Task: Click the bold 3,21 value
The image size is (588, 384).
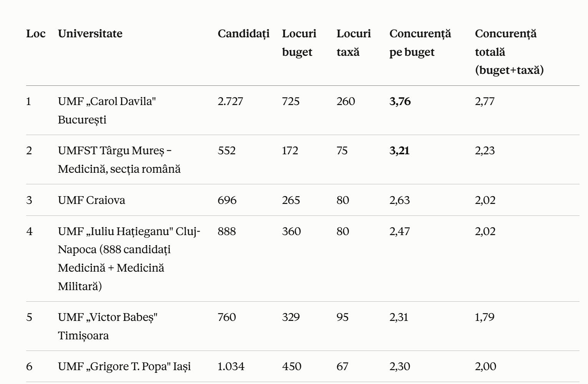Action: pos(399,150)
